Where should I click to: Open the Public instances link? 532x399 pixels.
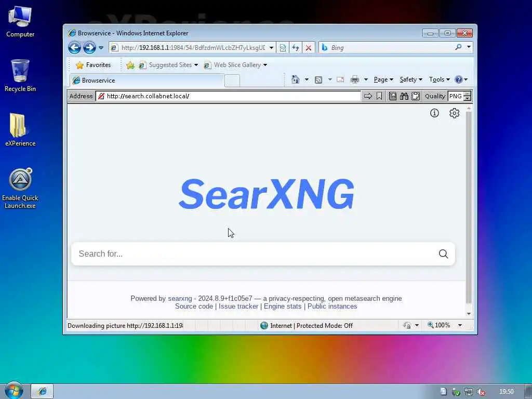(x=332, y=306)
